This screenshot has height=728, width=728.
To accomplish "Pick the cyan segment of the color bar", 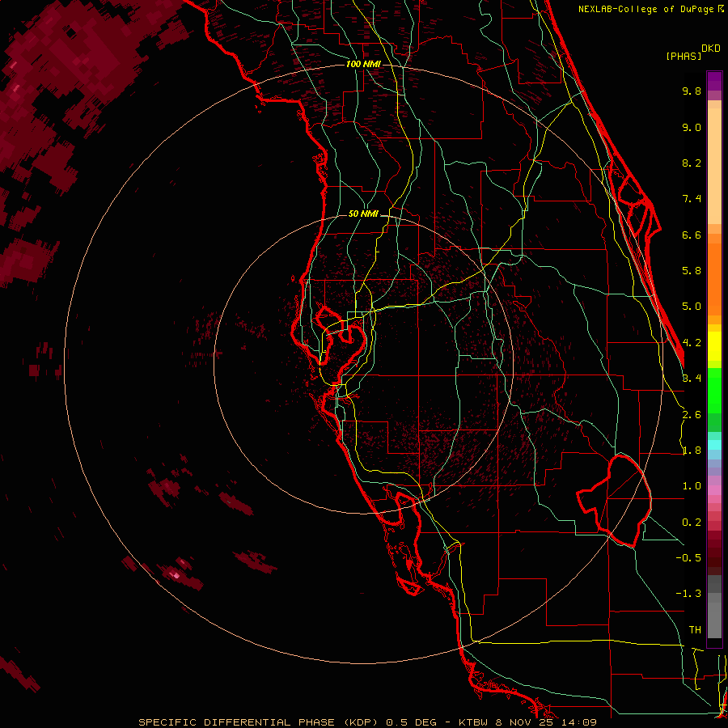I will [x=714, y=445].
